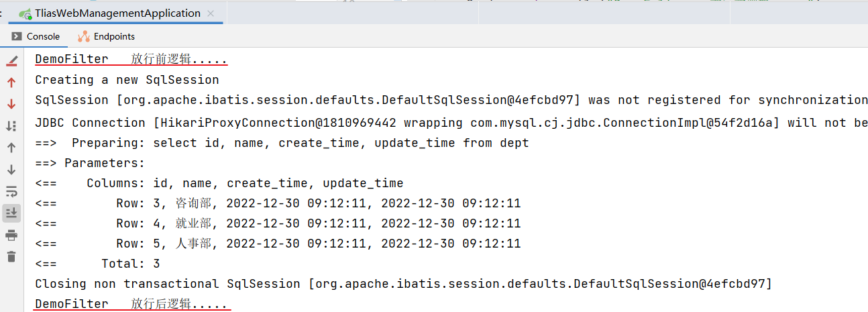Click the Console tab terminal icon
This screenshot has width=868, height=312.
[17, 36]
